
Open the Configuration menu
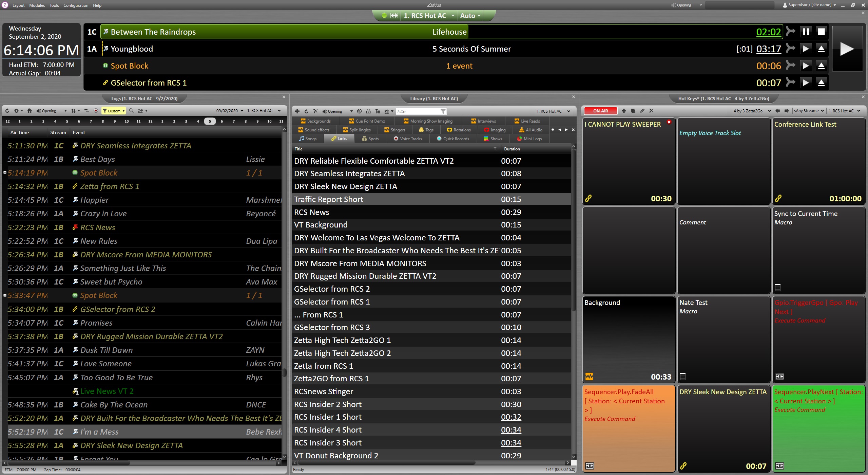pyautogui.click(x=76, y=5)
